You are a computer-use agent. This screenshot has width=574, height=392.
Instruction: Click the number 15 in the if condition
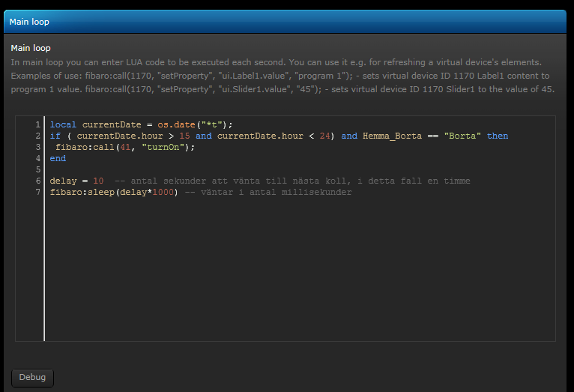184,136
